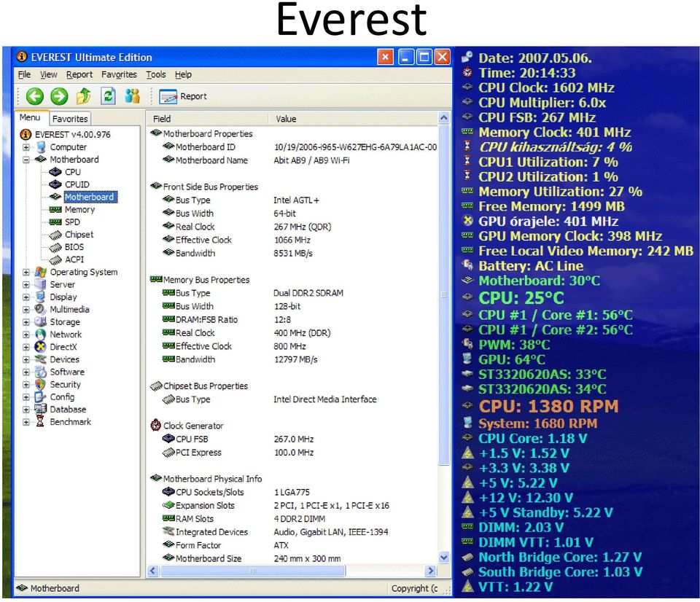Select the DRAM:FSB Ratio row
Screen dimensions: 700x602
click(x=292, y=319)
